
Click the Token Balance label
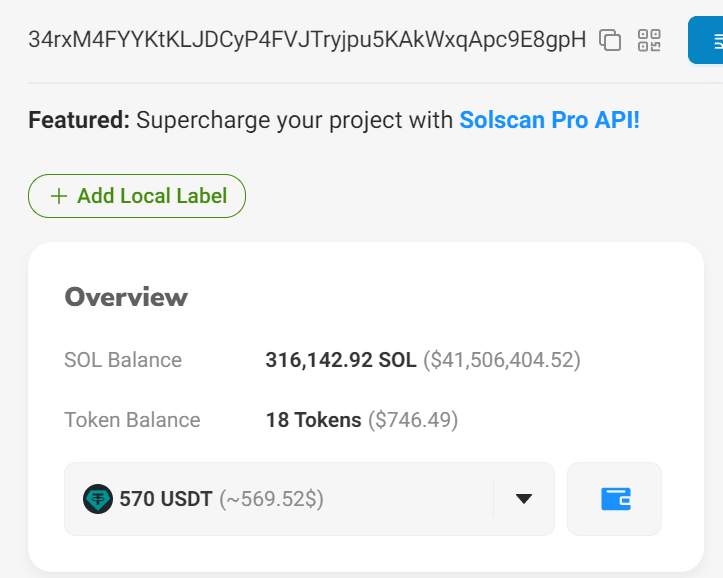click(132, 420)
